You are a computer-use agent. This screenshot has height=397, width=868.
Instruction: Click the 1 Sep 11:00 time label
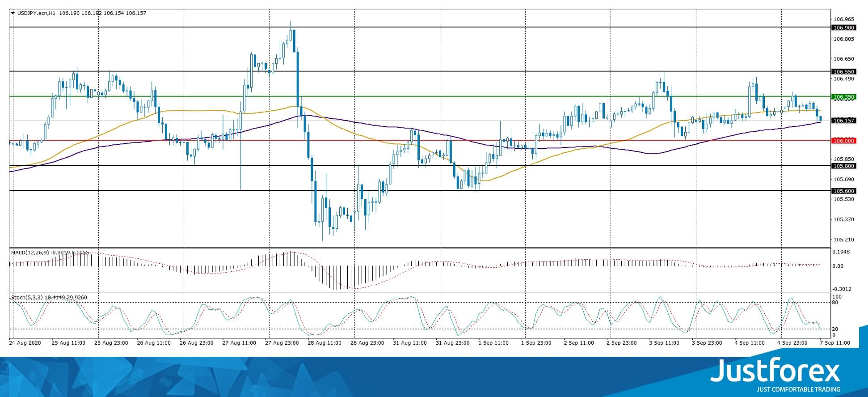(493, 343)
